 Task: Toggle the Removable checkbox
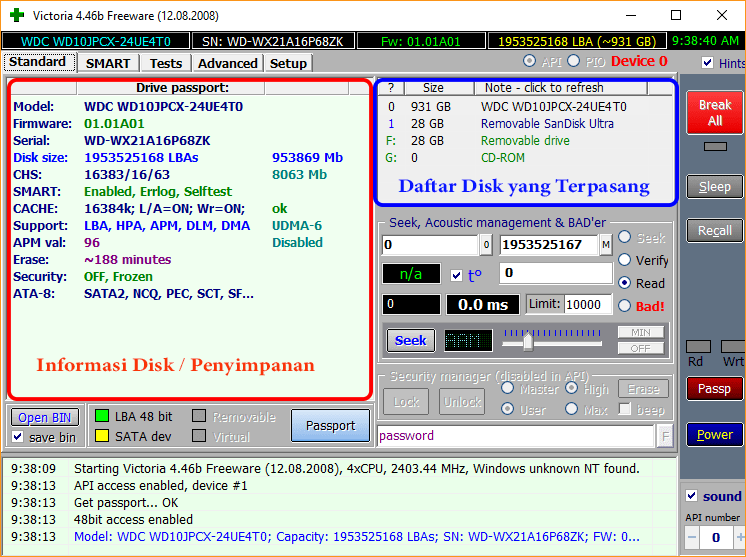199,416
